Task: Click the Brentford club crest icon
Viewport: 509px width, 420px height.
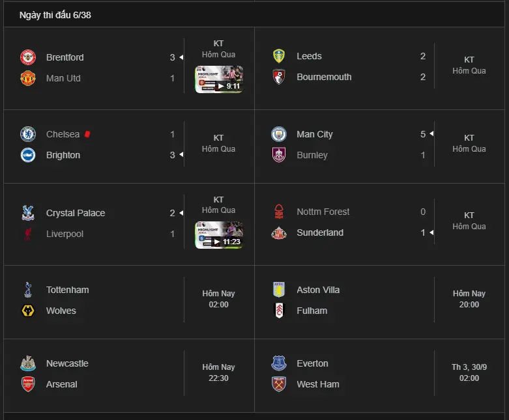Action: (27, 57)
